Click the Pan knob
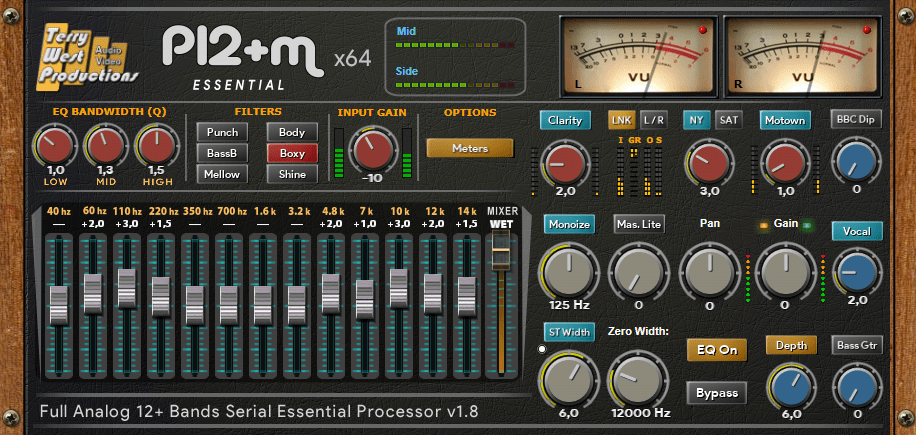 point(709,271)
